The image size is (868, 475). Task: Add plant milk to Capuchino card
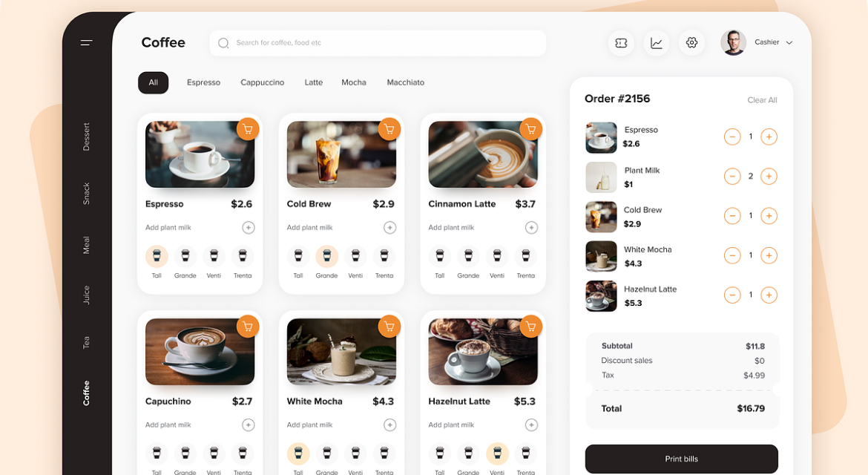click(249, 425)
